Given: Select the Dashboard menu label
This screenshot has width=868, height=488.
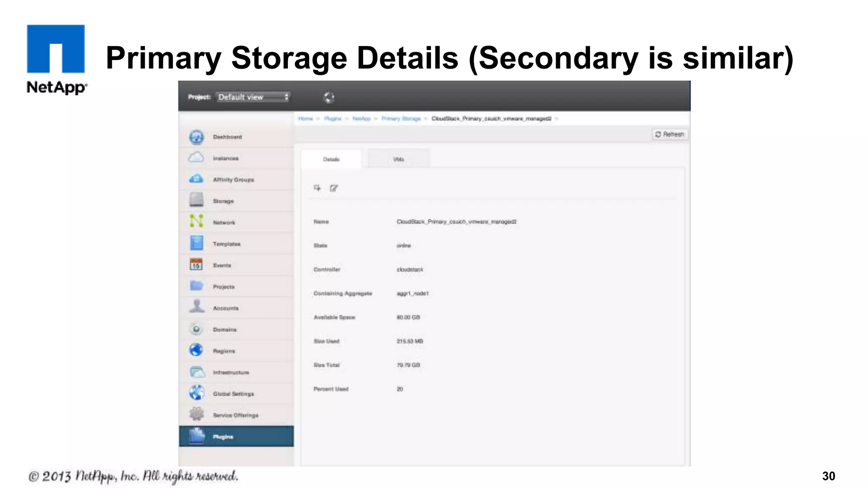Looking at the screenshot, I should pos(227,137).
